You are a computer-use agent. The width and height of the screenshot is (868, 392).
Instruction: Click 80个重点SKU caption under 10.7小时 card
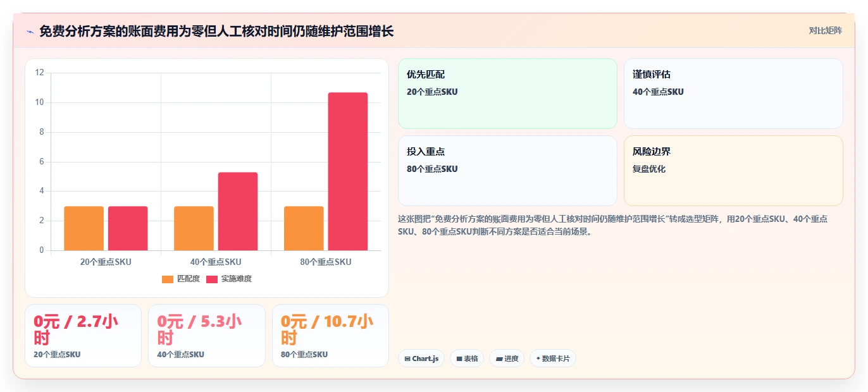click(x=304, y=355)
